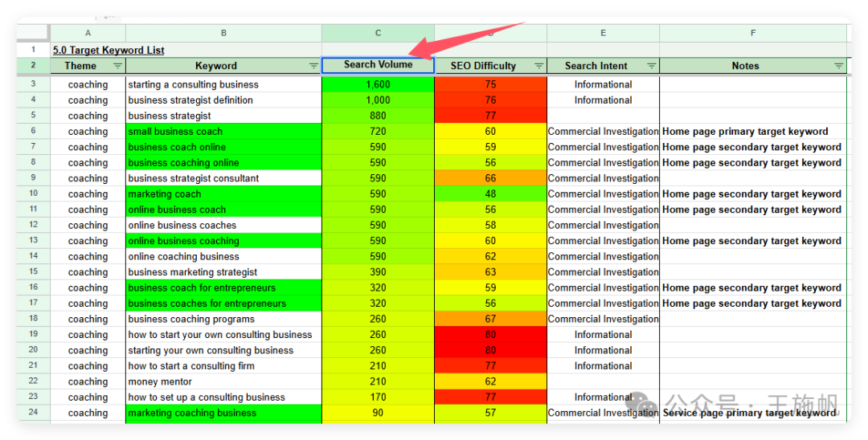Expand the Notes column filter
This screenshot has width=868, height=440.
click(838, 66)
